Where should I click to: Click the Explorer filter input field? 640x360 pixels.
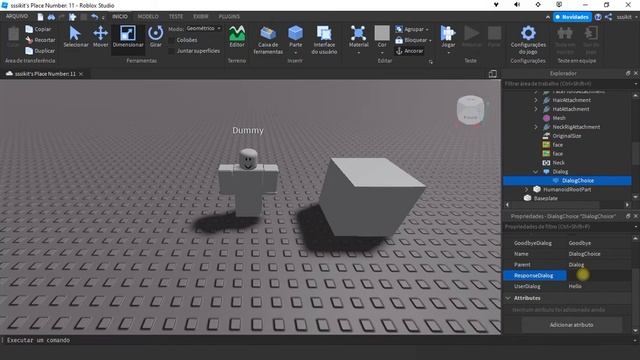point(567,84)
